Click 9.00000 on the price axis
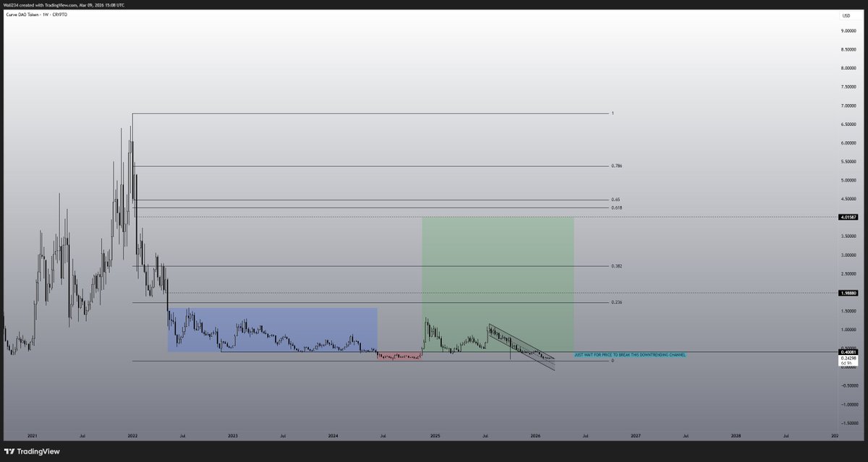 coord(848,31)
